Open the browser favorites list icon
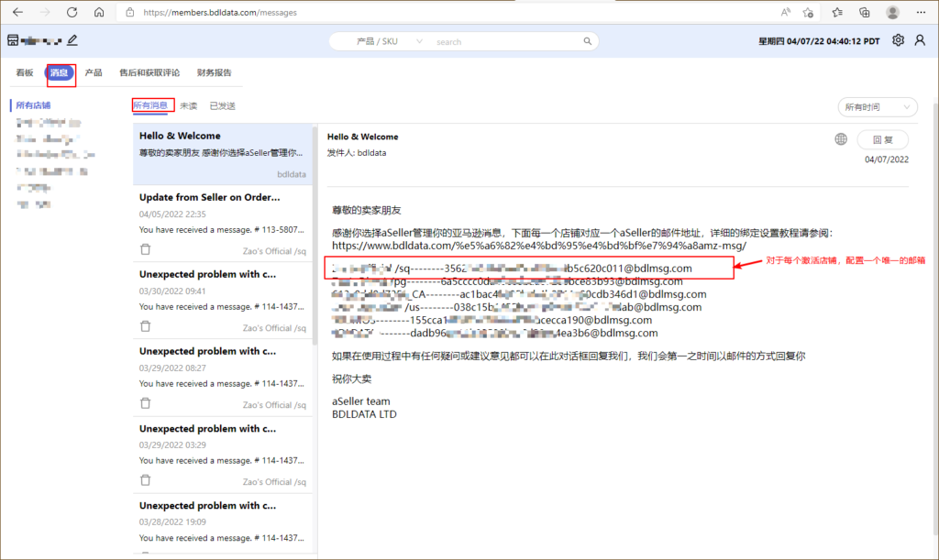The image size is (939, 560). (837, 12)
